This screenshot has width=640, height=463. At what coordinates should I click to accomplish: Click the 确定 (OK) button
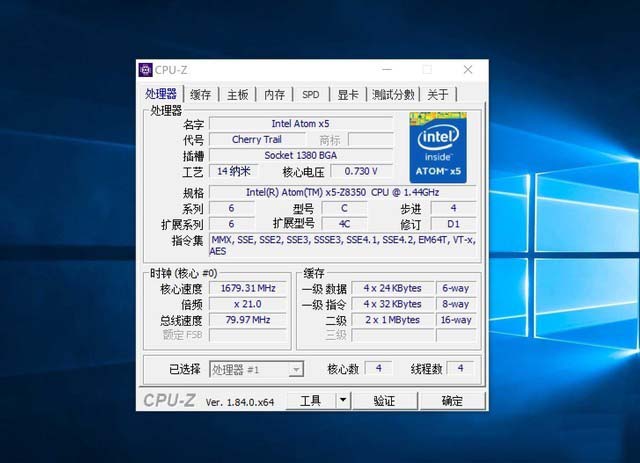[x=452, y=400]
